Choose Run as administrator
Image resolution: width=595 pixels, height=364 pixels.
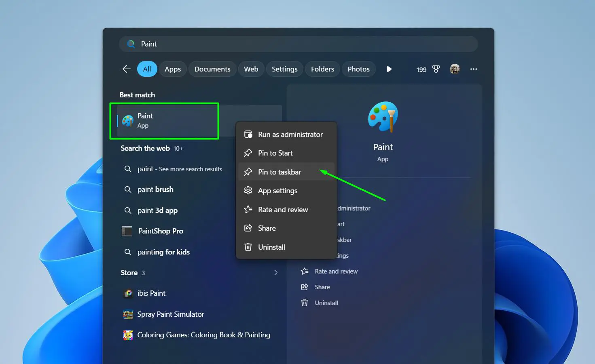pyautogui.click(x=290, y=134)
